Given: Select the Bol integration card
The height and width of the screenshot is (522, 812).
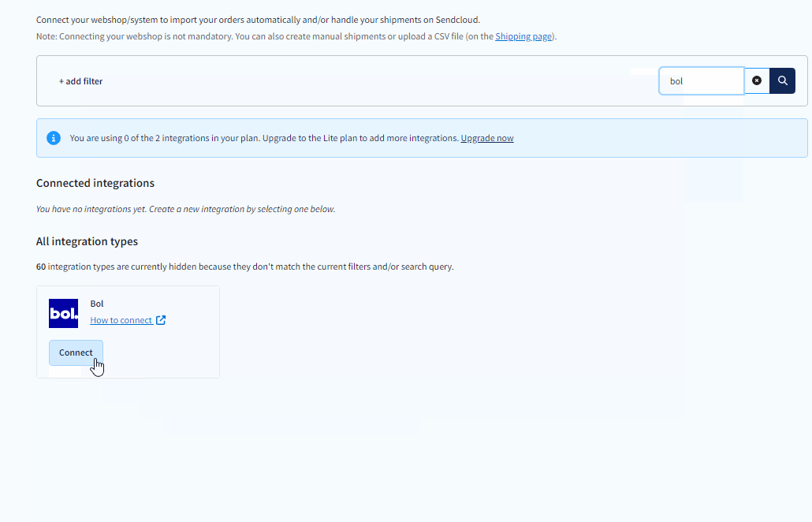Looking at the screenshot, I should coord(128,331).
